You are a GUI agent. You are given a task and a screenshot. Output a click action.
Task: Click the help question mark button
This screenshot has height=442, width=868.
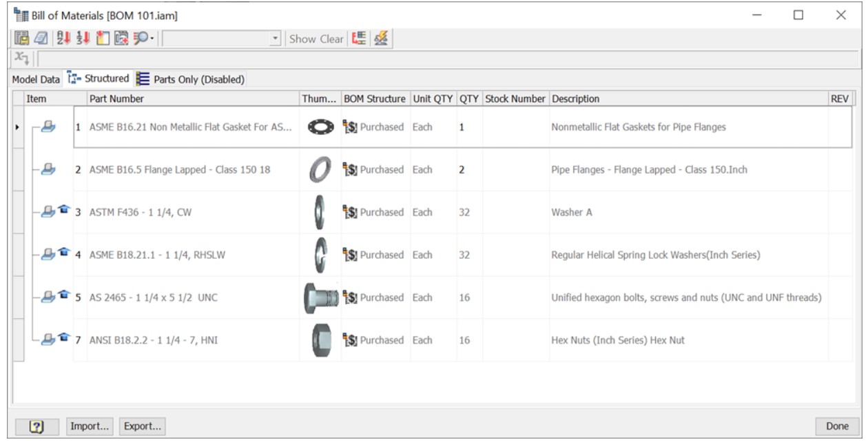coord(37,426)
